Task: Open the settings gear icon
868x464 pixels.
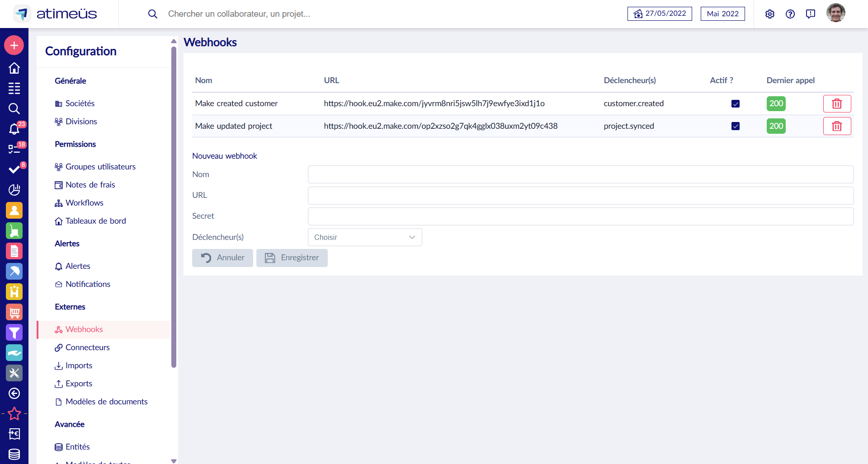Action: (769, 14)
